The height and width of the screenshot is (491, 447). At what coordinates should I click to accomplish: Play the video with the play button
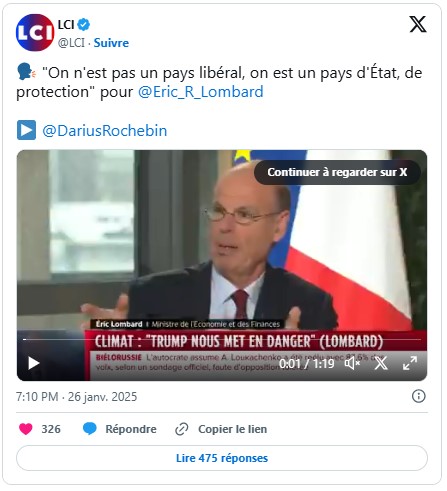point(33,363)
